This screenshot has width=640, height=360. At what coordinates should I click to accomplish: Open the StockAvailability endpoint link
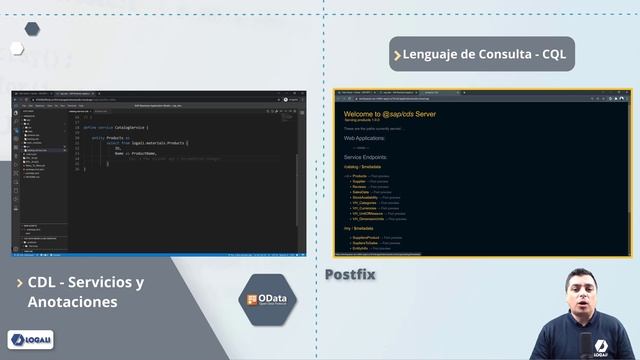(365, 198)
